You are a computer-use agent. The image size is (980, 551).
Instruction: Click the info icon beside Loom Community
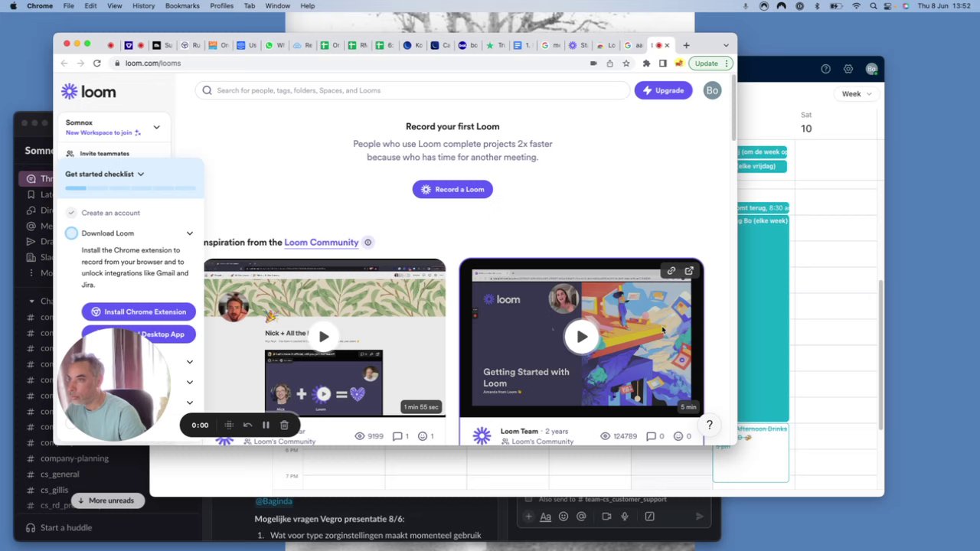pos(367,243)
